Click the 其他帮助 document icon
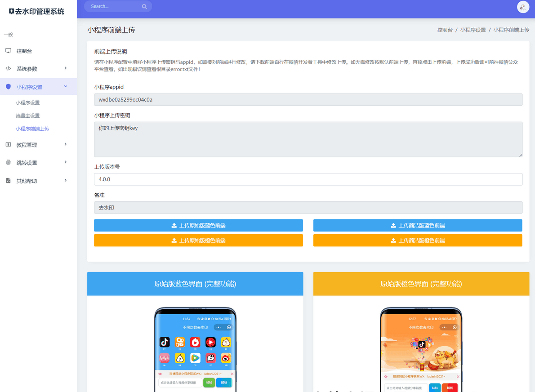 point(9,180)
